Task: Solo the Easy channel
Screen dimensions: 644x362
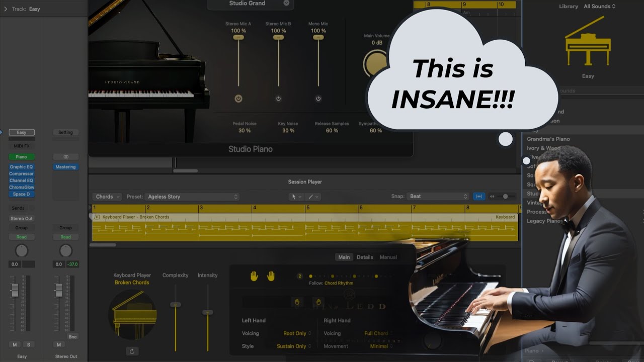Action: pos(28,344)
